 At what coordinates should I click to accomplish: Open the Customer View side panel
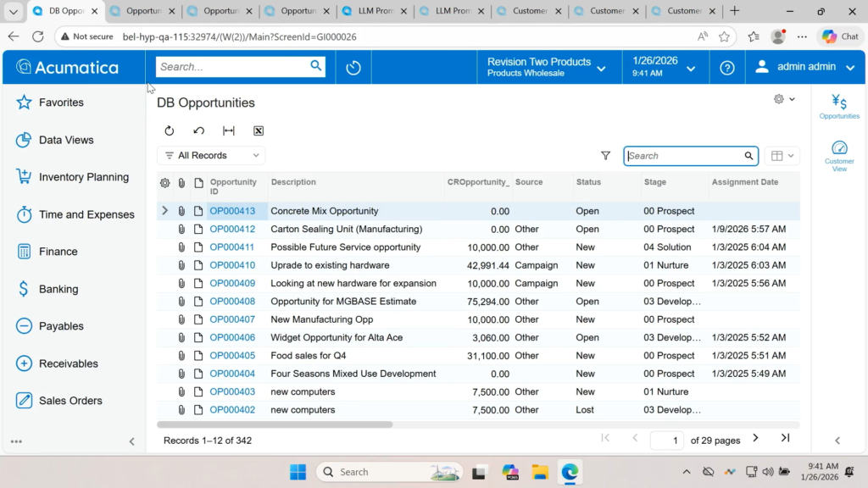point(839,156)
